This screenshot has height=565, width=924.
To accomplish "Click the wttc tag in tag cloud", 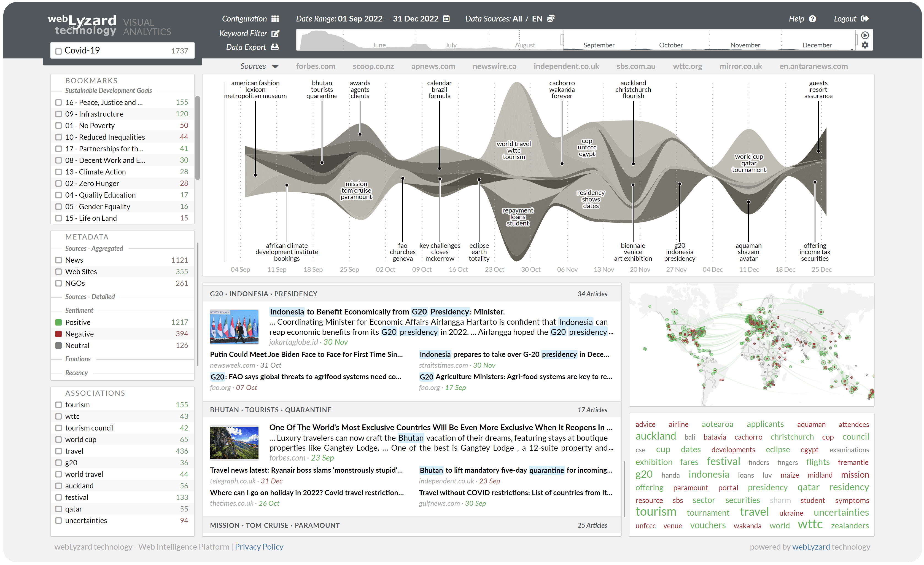I will [810, 524].
